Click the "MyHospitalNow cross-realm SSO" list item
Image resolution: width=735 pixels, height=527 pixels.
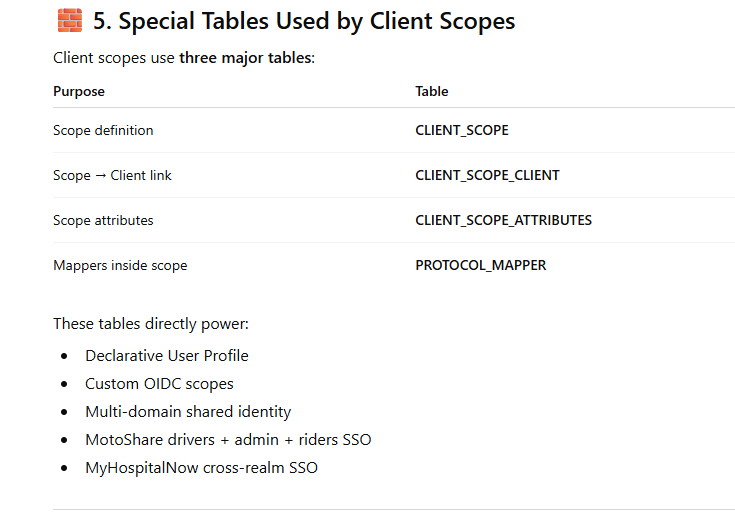point(201,468)
